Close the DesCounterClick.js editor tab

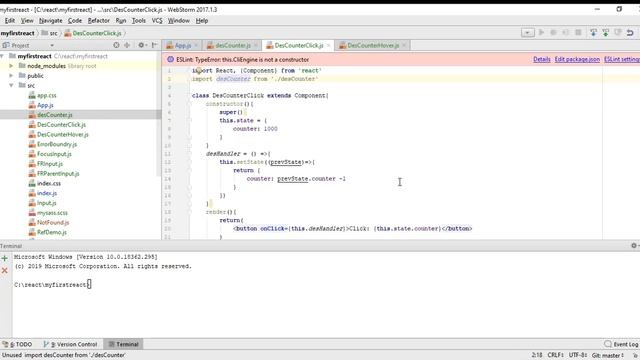click(x=328, y=45)
